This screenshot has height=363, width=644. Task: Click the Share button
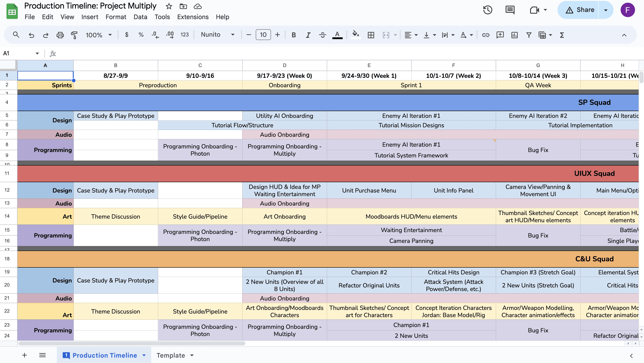tap(580, 10)
